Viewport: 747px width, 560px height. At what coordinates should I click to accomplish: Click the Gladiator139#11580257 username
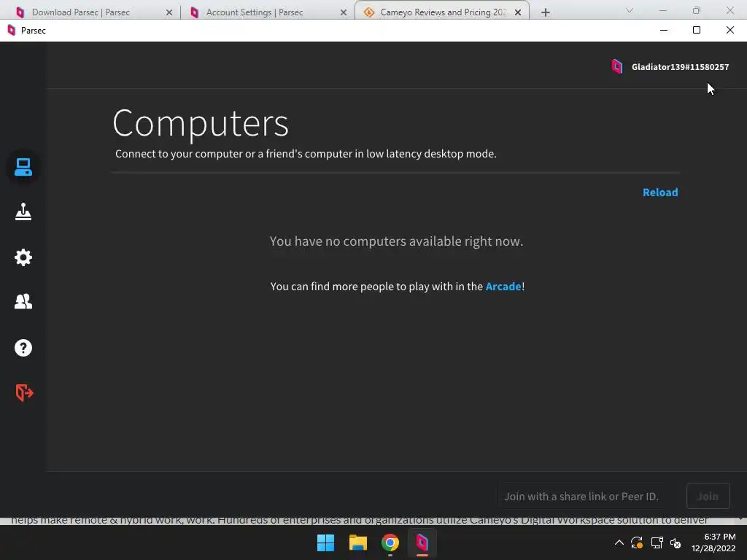(680, 66)
